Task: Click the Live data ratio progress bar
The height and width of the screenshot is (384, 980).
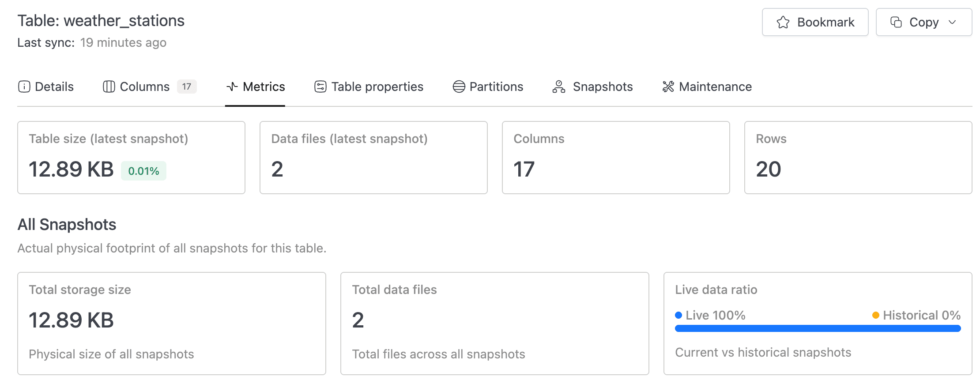Action: [818, 328]
